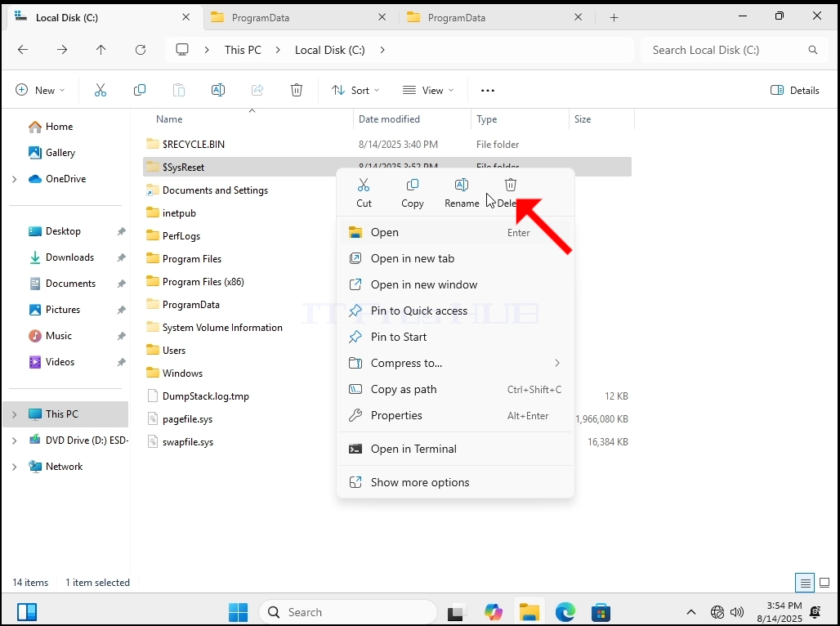Click the Delete trash icon in the context menu
This screenshot has width=840, height=626.
click(511, 185)
